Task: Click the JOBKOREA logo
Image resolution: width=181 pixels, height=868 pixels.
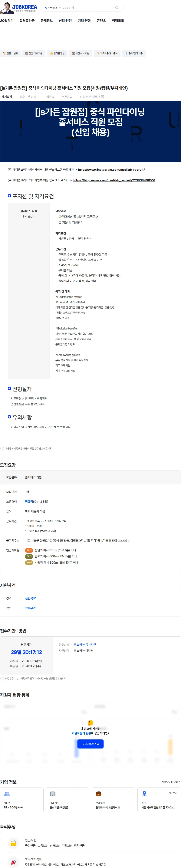Action: point(25,7)
